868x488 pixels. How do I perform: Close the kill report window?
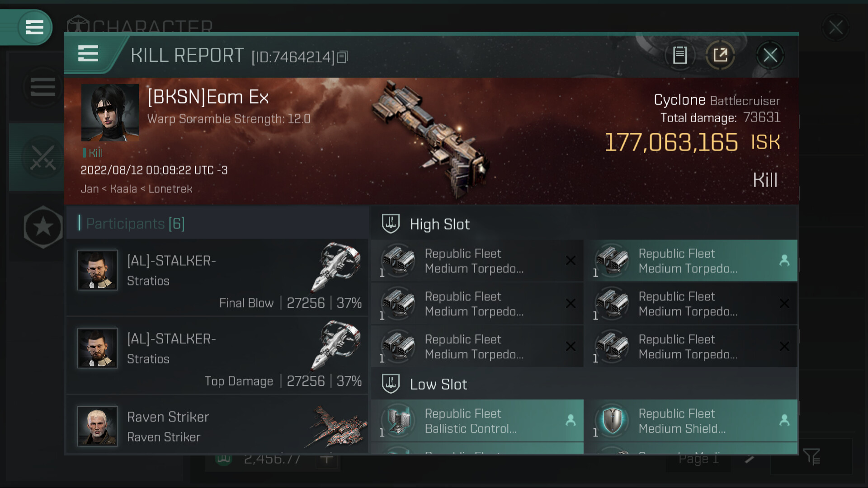[770, 55]
